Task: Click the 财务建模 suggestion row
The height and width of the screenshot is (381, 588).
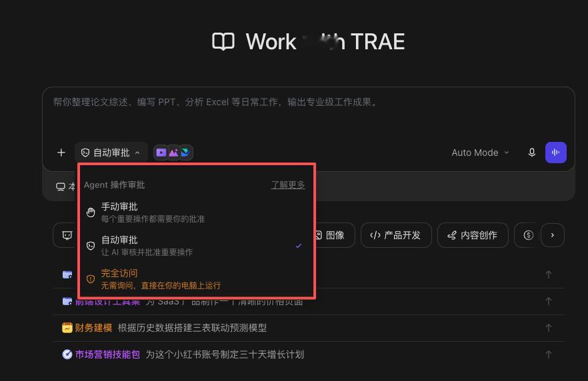Action: coord(308,328)
